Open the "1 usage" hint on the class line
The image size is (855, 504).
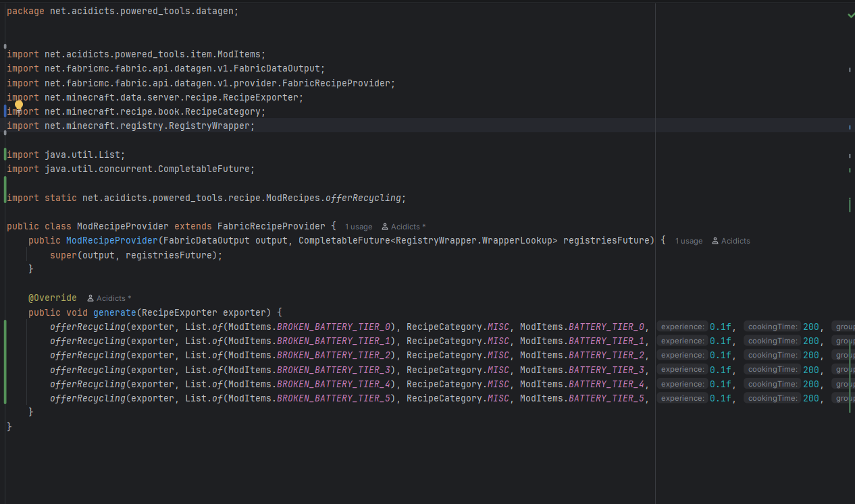click(x=358, y=227)
